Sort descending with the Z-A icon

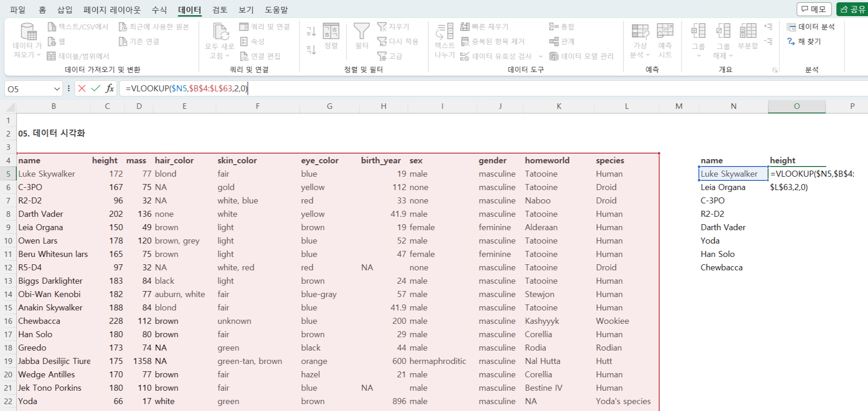tap(311, 49)
